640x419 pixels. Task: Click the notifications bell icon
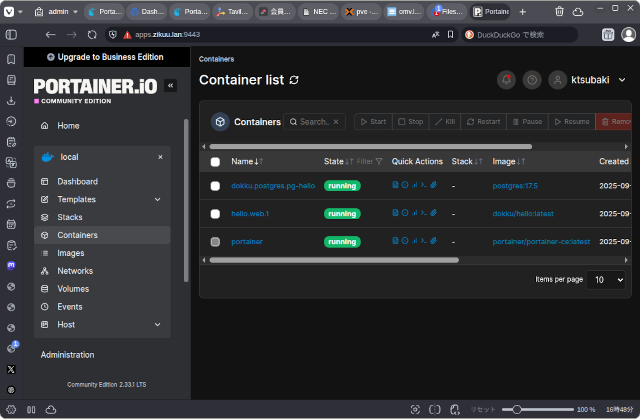(506, 80)
